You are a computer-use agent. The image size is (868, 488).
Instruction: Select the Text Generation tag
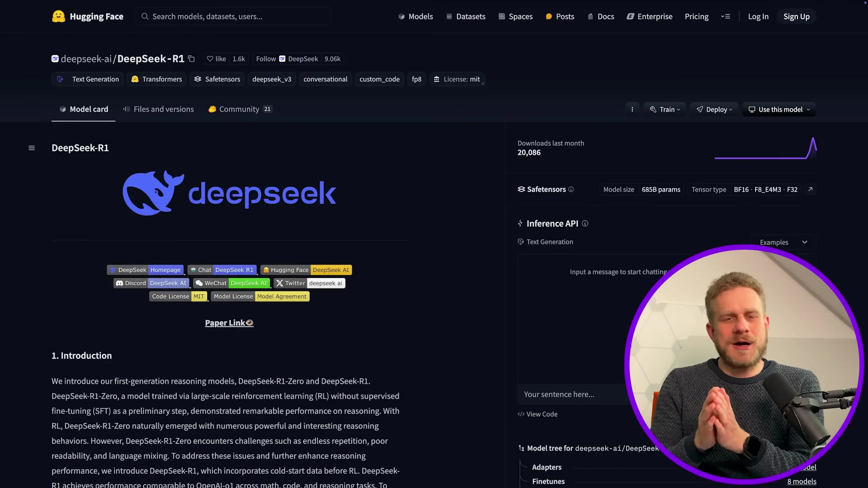click(87, 79)
